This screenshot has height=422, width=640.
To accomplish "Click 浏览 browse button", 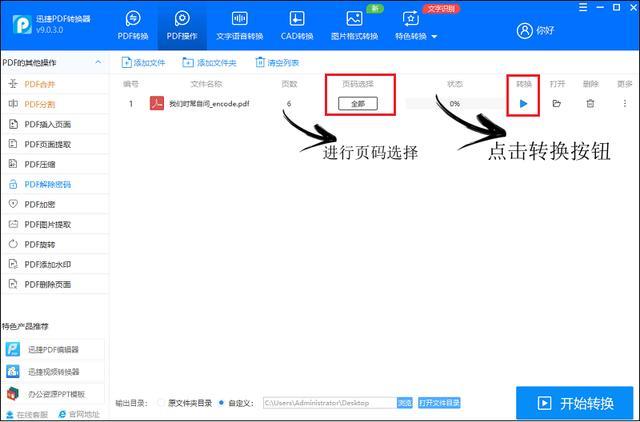I will click(404, 403).
